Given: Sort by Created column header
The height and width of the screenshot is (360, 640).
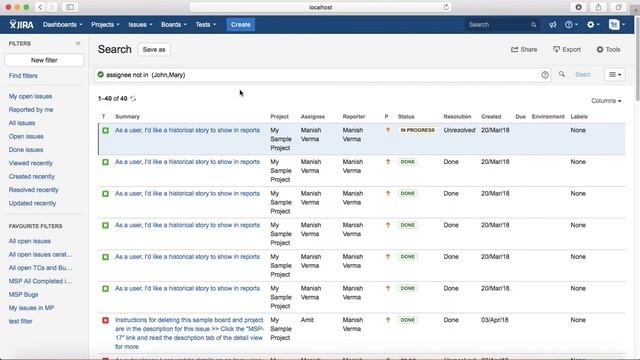Looking at the screenshot, I should tap(491, 117).
